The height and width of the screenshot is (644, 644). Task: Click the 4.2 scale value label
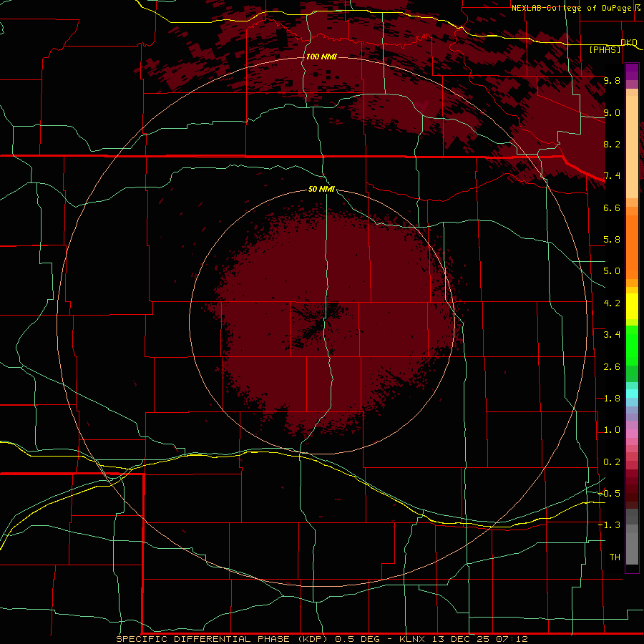pyautogui.click(x=612, y=303)
